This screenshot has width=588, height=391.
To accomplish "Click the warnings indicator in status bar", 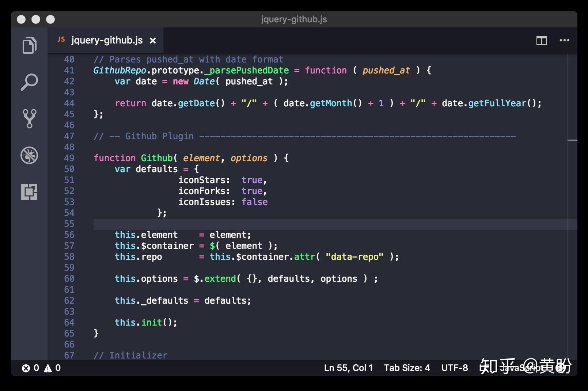I will pos(51,368).
